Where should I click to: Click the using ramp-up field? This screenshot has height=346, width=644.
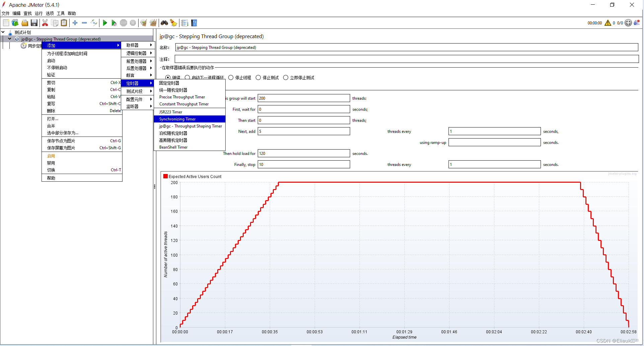494,142
